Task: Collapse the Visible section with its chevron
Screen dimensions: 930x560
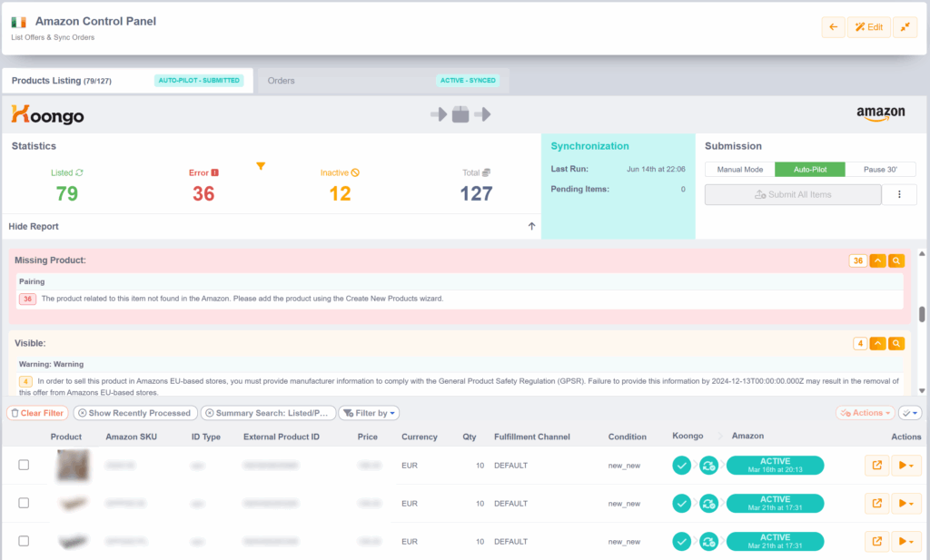Action: pos(878,344)
